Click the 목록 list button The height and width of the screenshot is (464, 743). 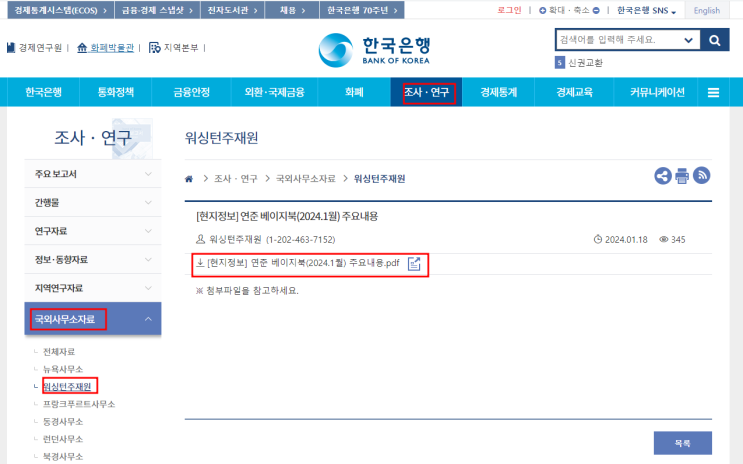tap(682, 443)
